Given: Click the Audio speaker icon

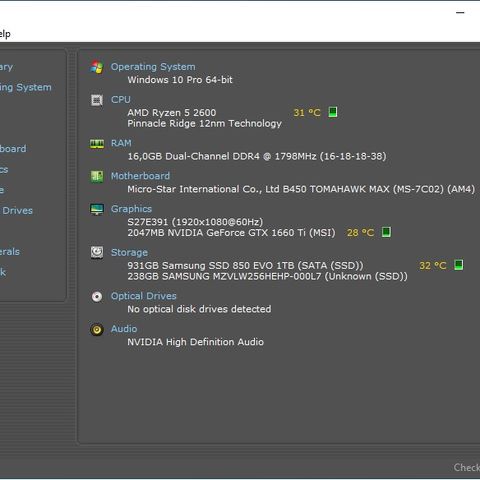Looking at the screenshot, I should 97,329.
